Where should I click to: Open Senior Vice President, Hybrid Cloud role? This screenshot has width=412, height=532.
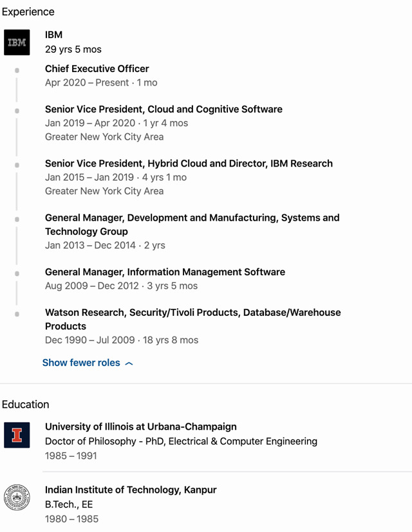(x=189, y=163)
